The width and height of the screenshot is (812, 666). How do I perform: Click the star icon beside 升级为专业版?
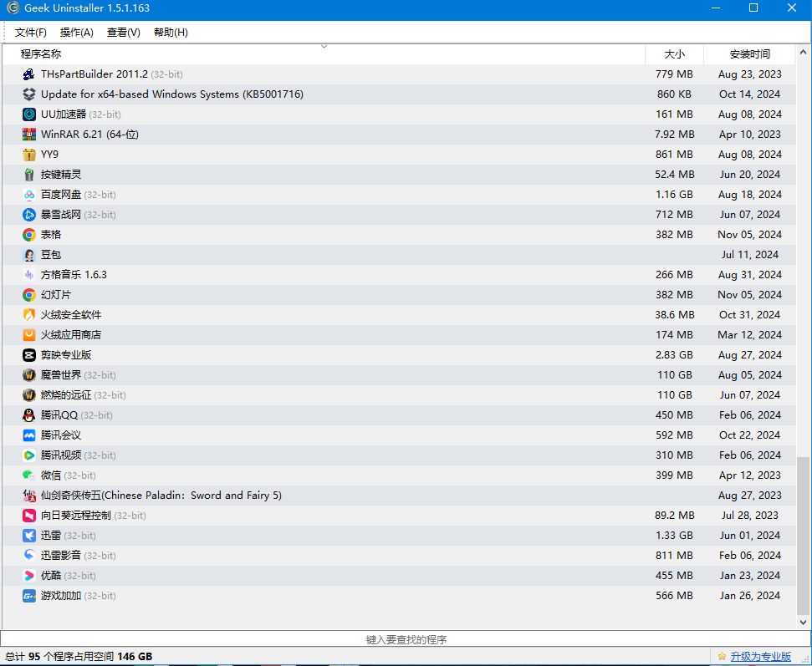pos(722,656)
